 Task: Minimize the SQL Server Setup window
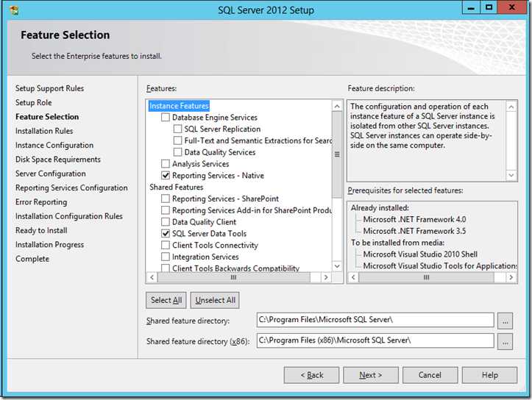click(x=471, y=7)
